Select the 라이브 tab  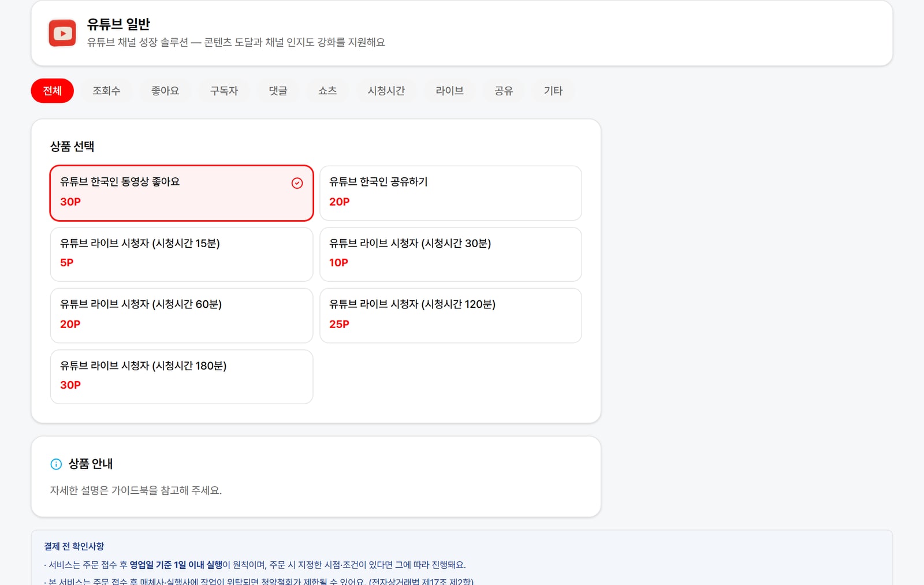(450, 91)
